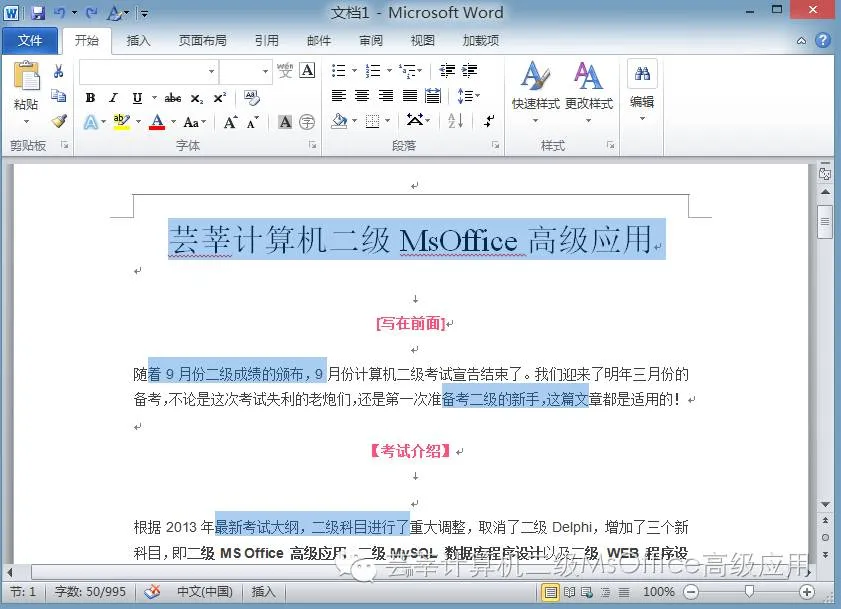Click the character border A icon
Viewport: 841px width, 609px height.
[x=307, y=70]
